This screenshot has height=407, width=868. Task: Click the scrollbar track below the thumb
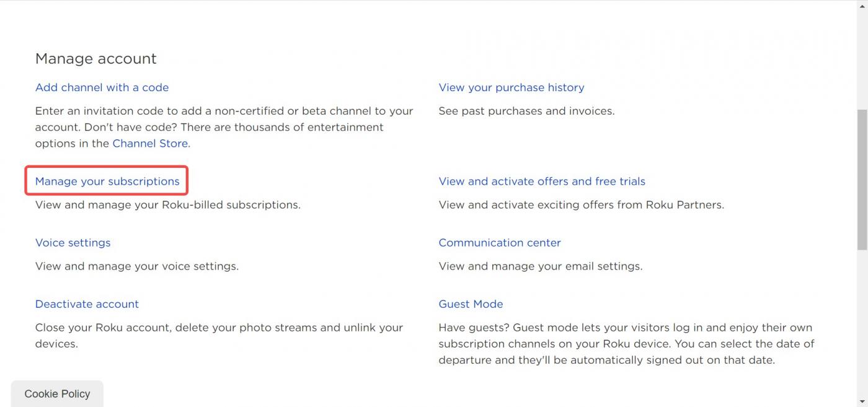click(862, 328)
